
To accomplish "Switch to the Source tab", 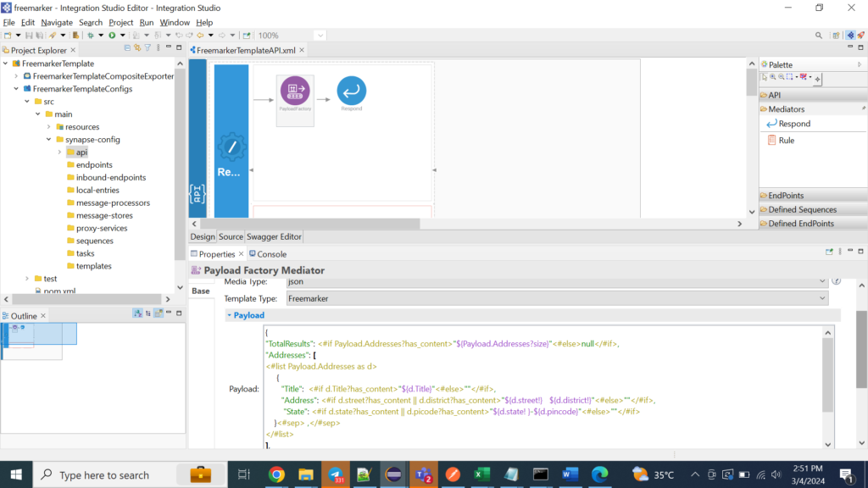I will tap(231, 236).
